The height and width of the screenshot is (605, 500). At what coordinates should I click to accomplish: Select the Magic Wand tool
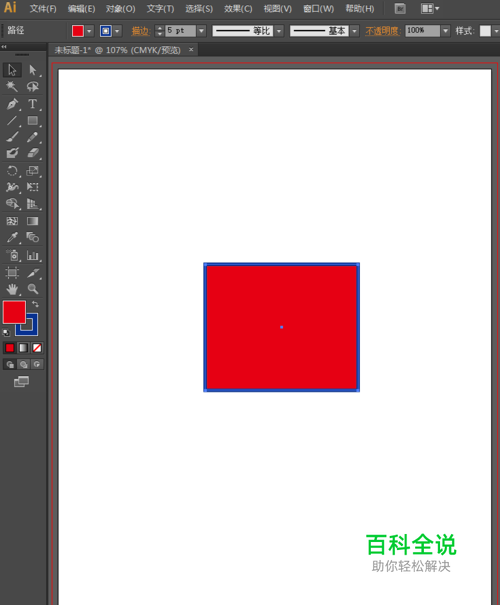tap(12, 87)
